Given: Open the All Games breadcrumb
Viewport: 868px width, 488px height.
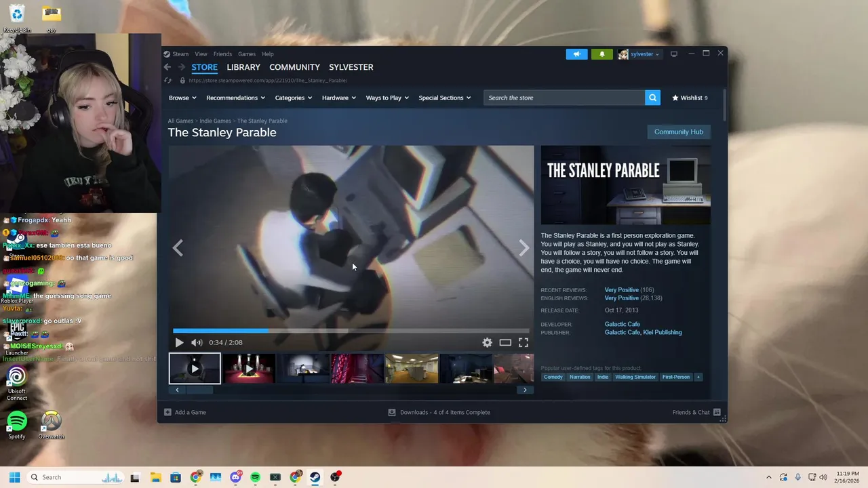Looking at the screenshot, I should point(180,121).
